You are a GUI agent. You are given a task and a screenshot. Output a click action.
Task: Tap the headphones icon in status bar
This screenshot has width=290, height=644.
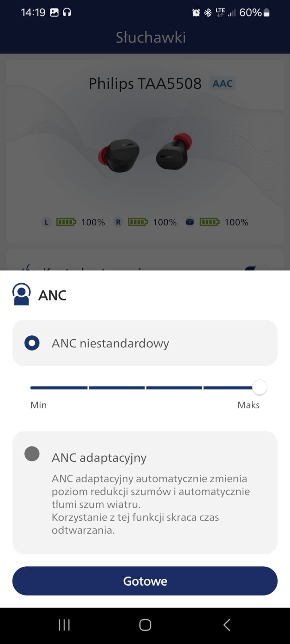point(67,12)
